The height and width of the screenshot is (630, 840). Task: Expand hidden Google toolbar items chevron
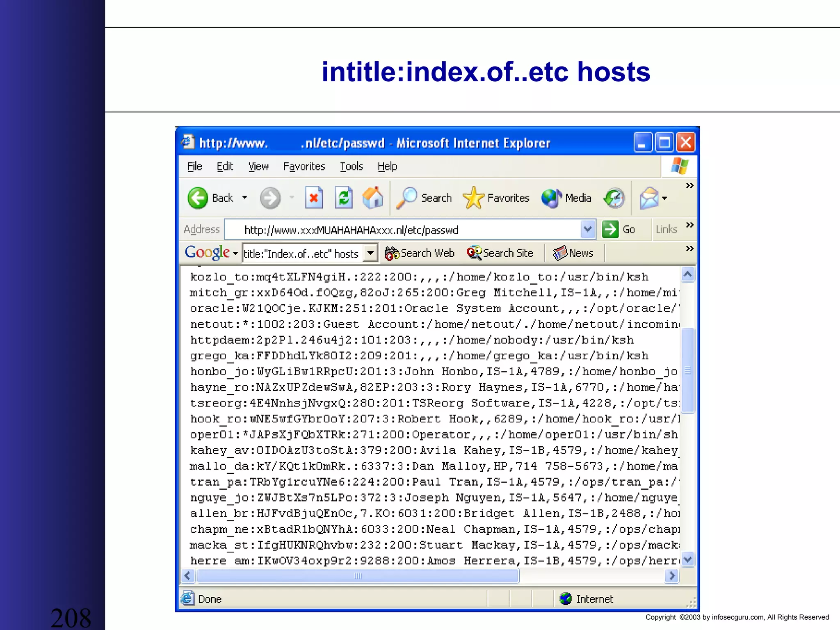689,249
